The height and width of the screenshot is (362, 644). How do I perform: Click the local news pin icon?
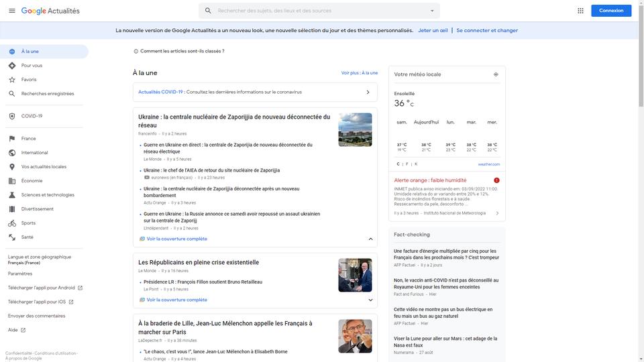click(x=12, y=167)
